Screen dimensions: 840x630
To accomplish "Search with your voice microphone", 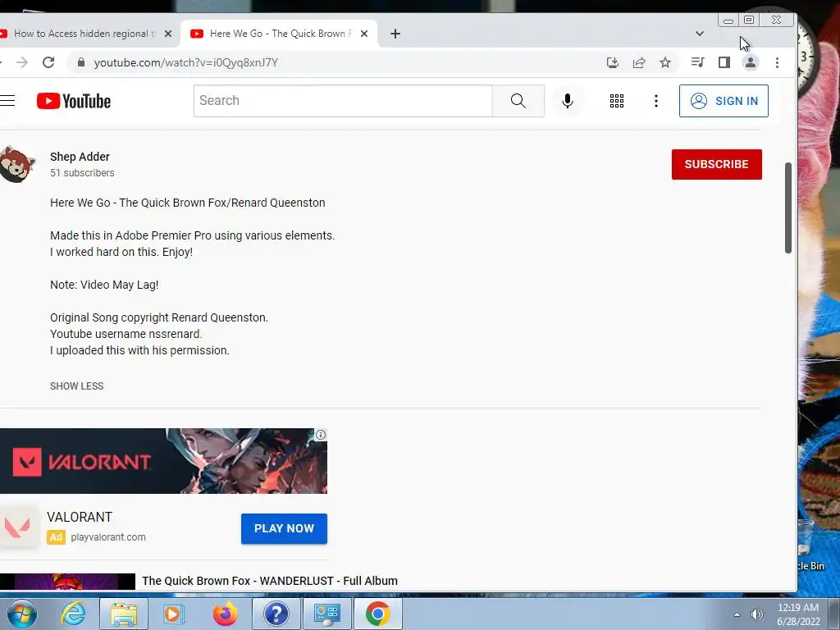I will coord(568,101).
